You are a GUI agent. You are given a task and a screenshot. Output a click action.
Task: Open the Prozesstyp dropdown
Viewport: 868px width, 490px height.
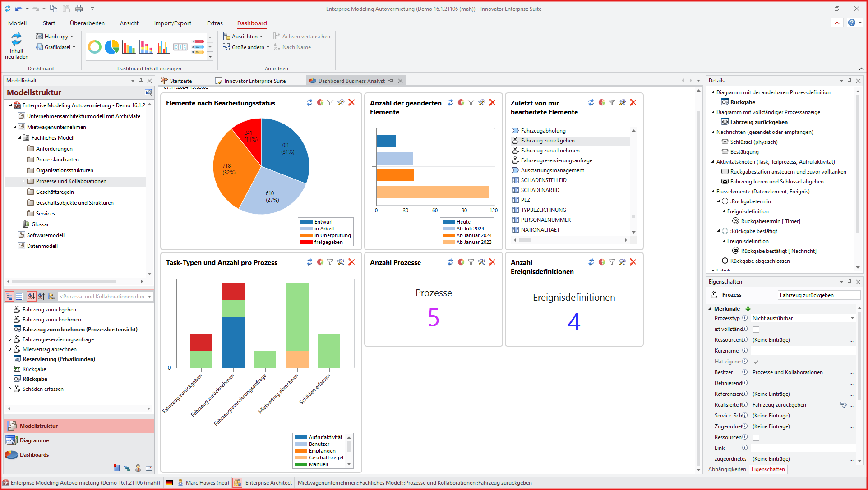point(852,318)
